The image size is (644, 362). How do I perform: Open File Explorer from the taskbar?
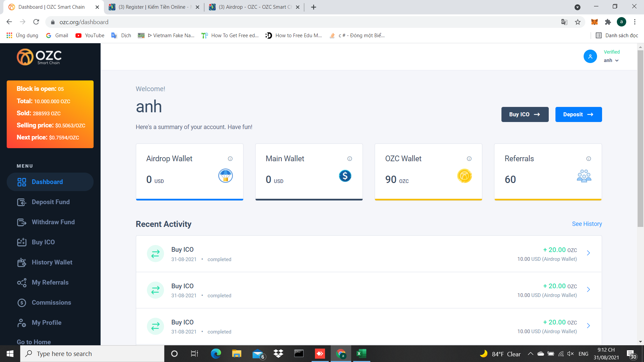(x=236, y=354)
